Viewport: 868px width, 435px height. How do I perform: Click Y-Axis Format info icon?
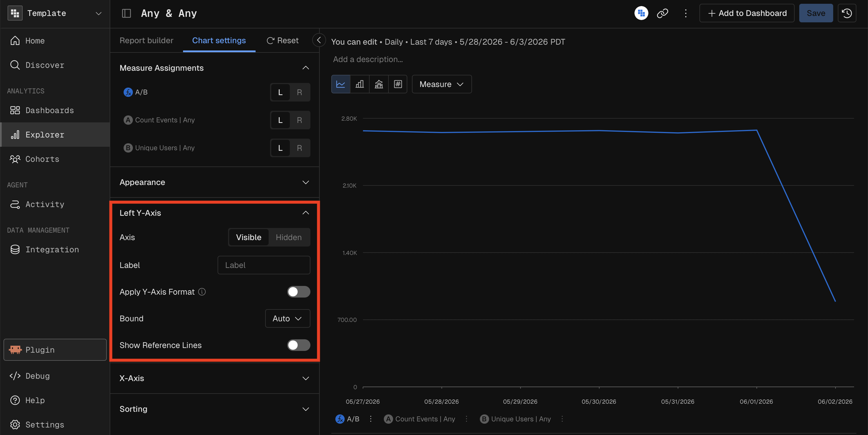pos(202,292)
